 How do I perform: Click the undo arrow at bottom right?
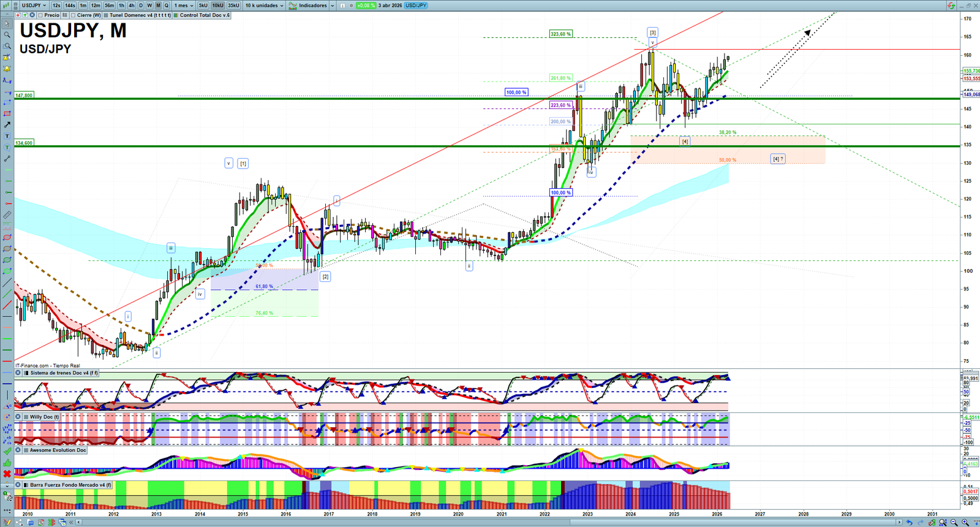(910, 523)
